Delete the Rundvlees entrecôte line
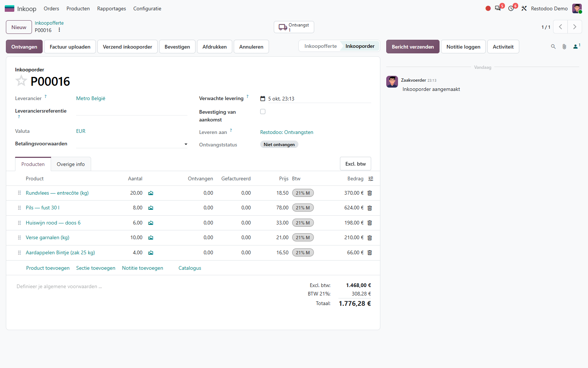 pos(370,193)
